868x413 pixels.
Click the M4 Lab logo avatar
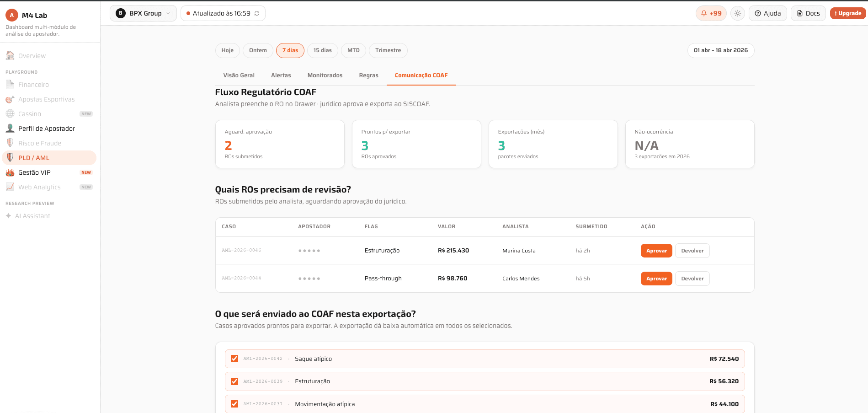(12, 15)
